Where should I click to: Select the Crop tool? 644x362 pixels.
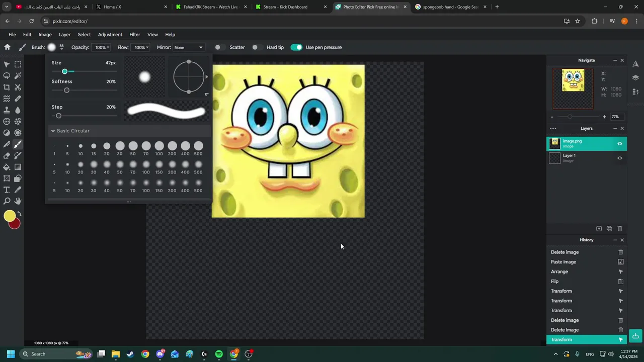(7, 87)
